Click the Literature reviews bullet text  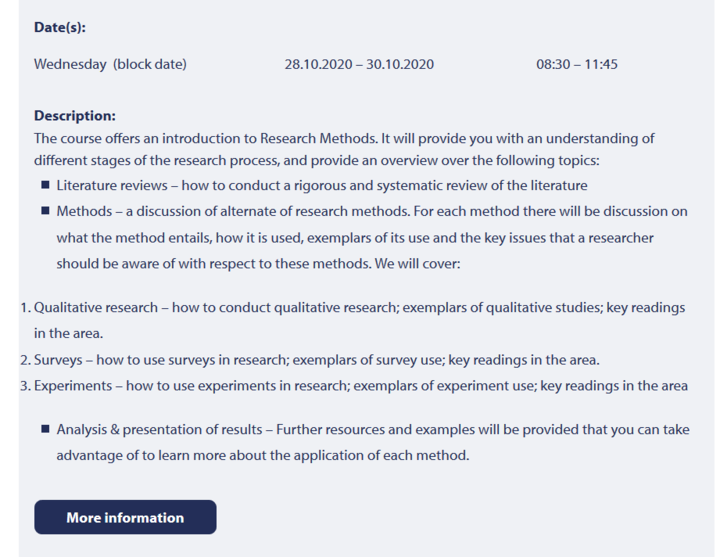tap(322, 186)
